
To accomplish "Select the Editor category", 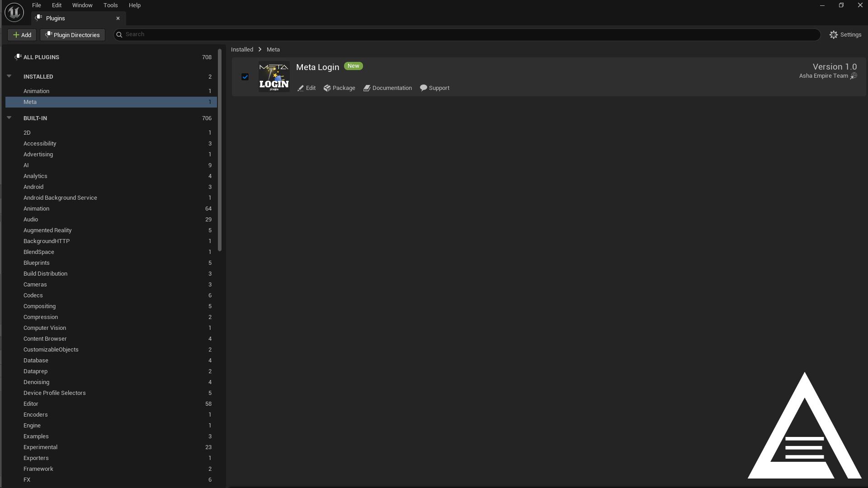I will click(x=111, y=404).
